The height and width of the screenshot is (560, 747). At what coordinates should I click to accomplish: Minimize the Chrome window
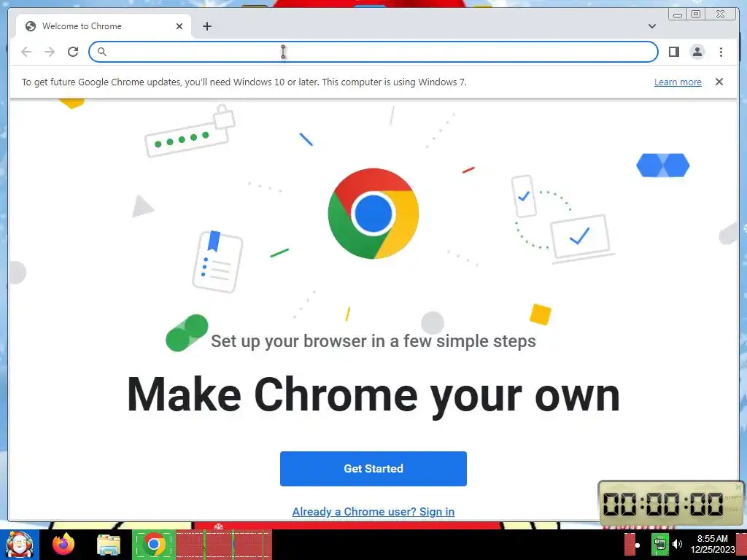(x=678, y=15)
